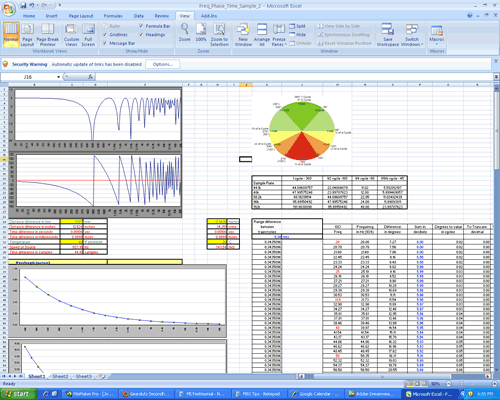The width and height of the screenshot is (500, 400).
Task: Split the worksheet window
Action: click(297, 26)
